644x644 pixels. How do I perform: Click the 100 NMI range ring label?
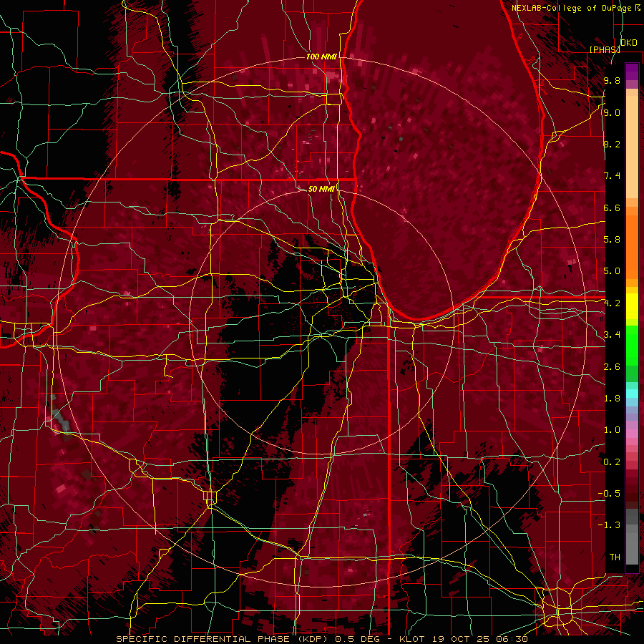pos(321,57)
